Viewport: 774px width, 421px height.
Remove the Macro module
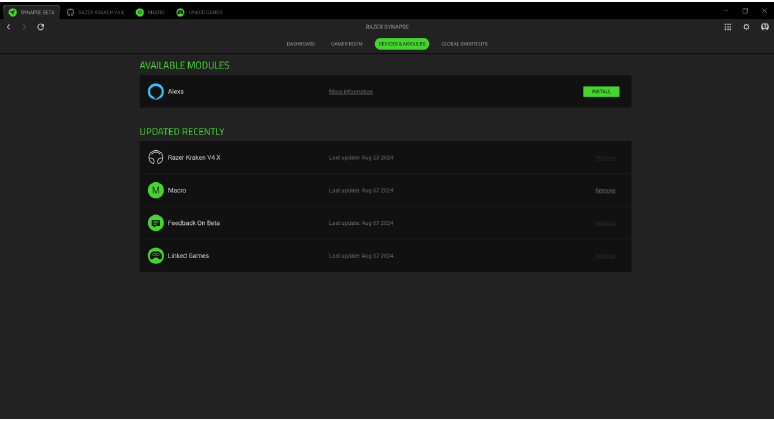[605, 191]
